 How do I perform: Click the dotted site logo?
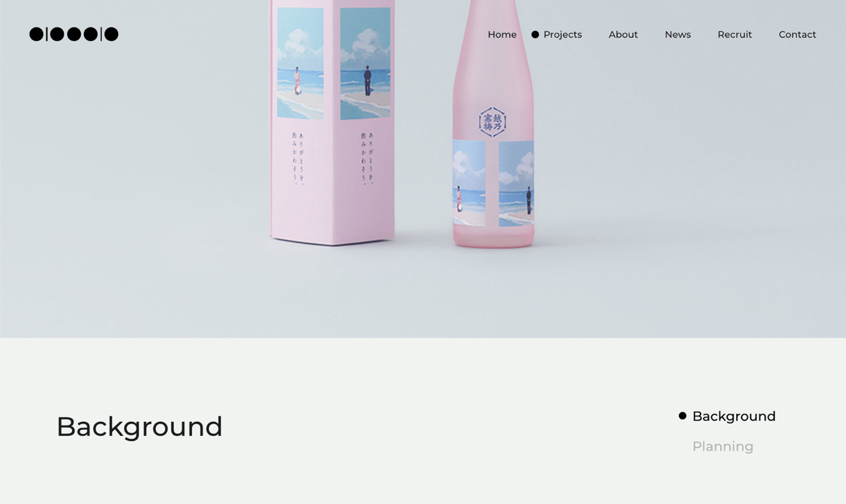pos(74,34)
